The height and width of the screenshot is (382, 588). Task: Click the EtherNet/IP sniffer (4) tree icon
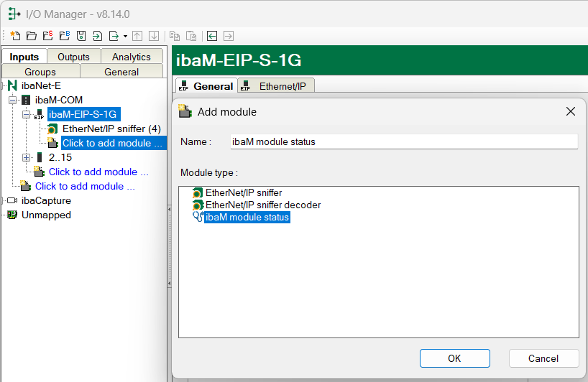point(52,129)
